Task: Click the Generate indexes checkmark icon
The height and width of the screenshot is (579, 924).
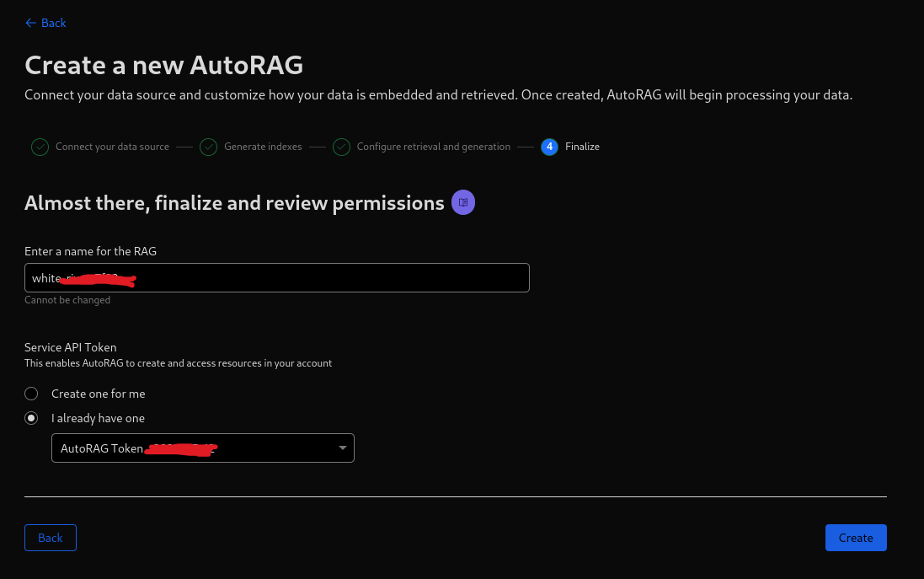Action: (x=209, y=147)
